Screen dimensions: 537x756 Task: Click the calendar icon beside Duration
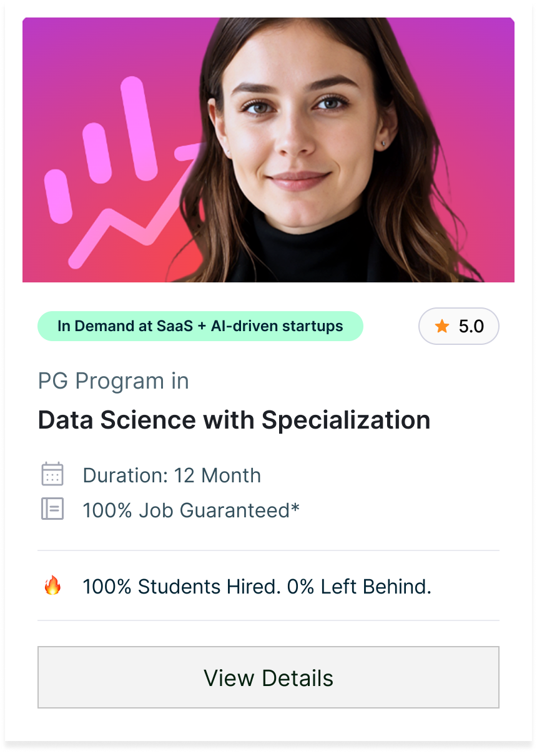click(x=52, y=474)
